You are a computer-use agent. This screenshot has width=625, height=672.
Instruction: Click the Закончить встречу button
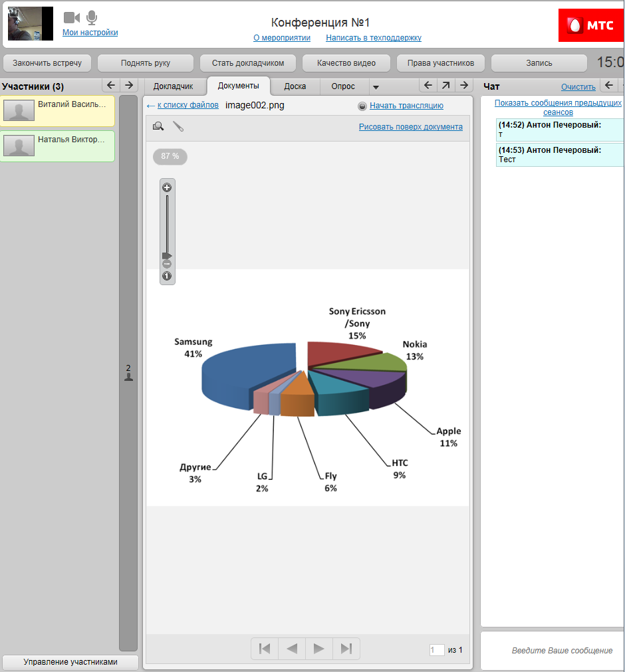click(47, 63)
